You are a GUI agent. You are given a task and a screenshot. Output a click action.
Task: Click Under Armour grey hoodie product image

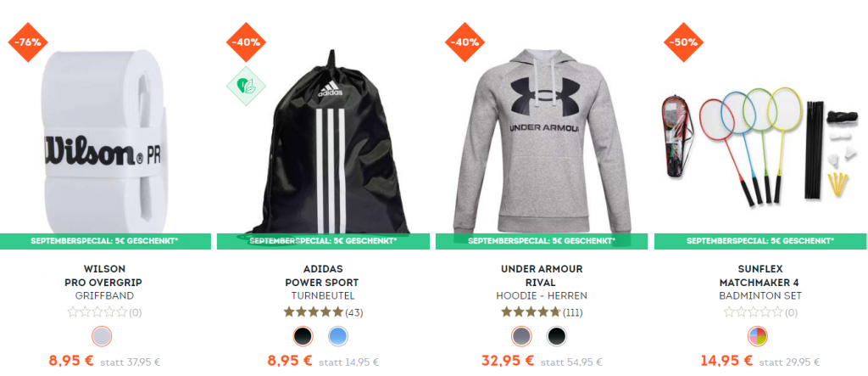tap(542, 142)
